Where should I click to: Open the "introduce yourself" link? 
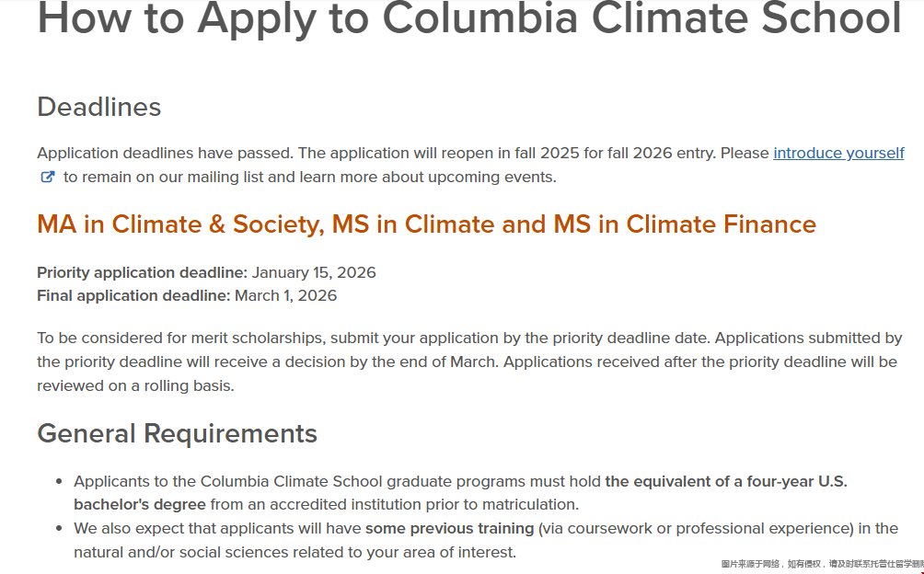click(x=838, y=153)
